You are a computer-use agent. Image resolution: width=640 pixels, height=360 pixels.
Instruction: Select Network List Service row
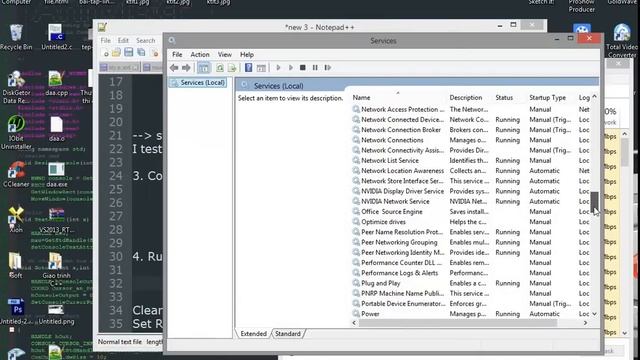(x=471, y=161)
